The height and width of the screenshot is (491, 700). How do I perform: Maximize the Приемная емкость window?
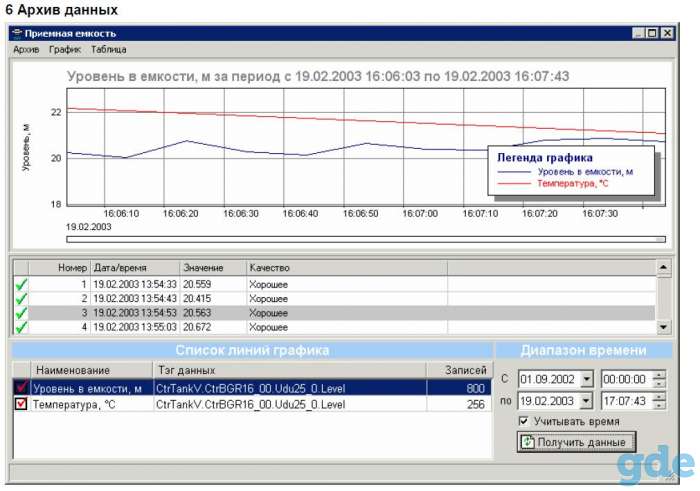[x=652, y=33]
